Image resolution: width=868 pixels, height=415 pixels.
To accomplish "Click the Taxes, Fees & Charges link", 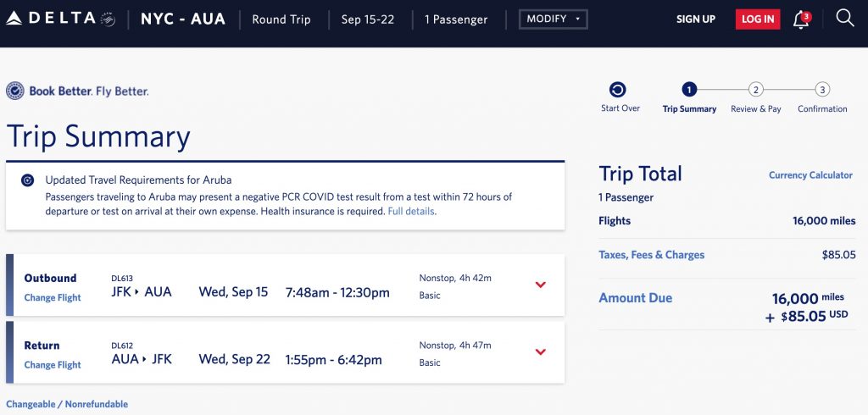I will point(651,255).
